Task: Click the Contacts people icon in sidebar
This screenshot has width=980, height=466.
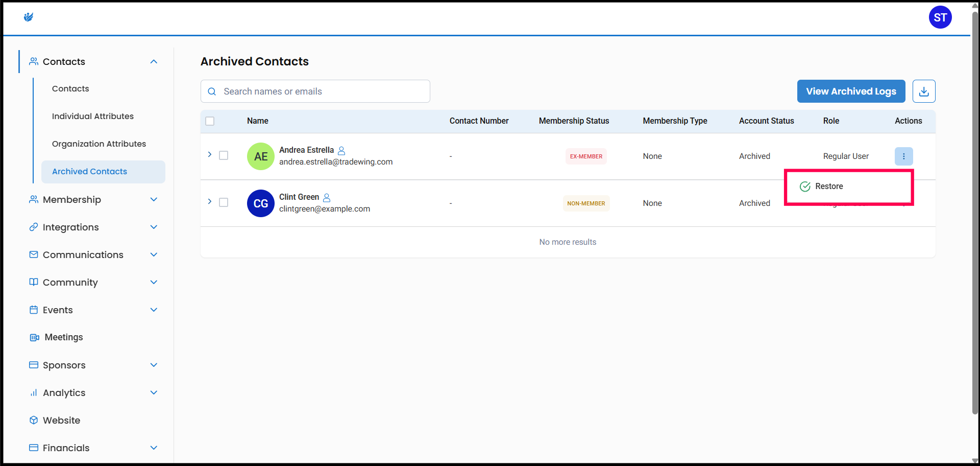Action: pyautogui.click(x=34, y=61)
